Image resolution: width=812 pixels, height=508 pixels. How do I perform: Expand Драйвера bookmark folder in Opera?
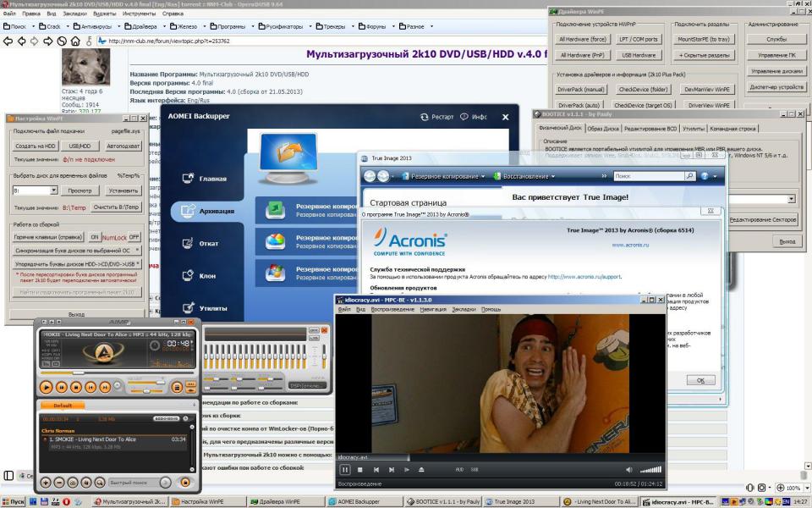(163, 26)
